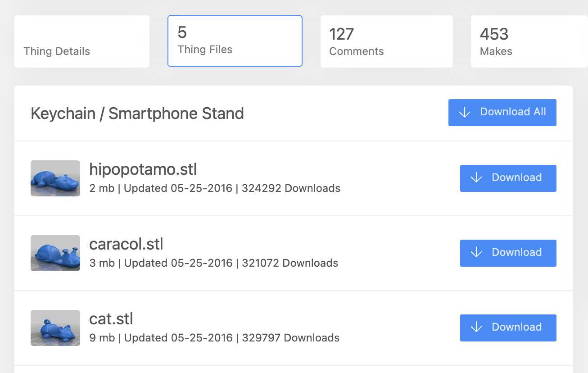Click the Download All arrow icon
This screenshot has height=373, width=588.
click(x=465, y=113)
